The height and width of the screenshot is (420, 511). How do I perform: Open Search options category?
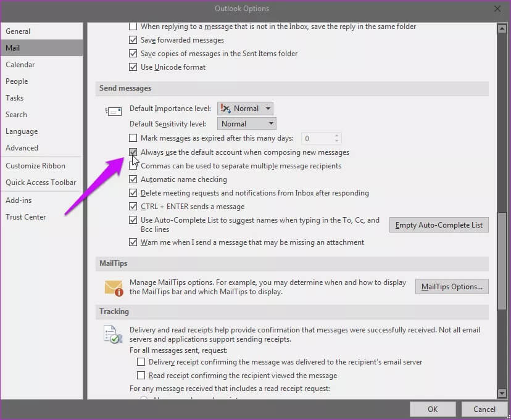(42, 115)
